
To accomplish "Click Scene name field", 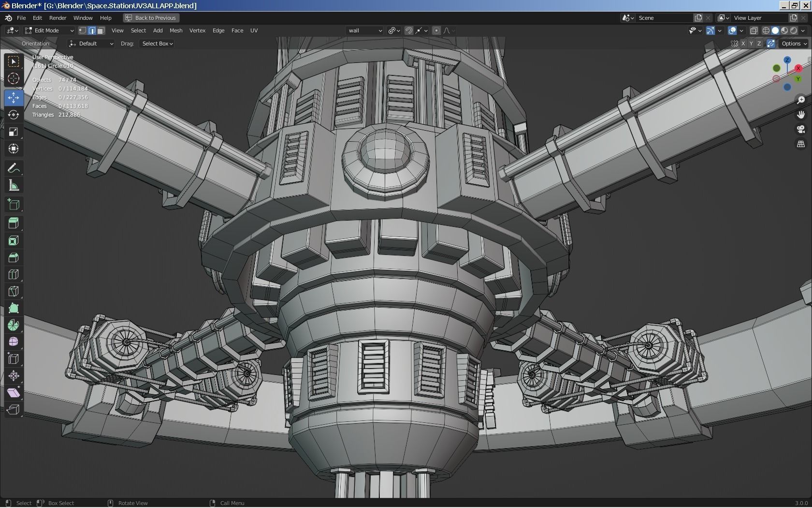I will point(665,18).
